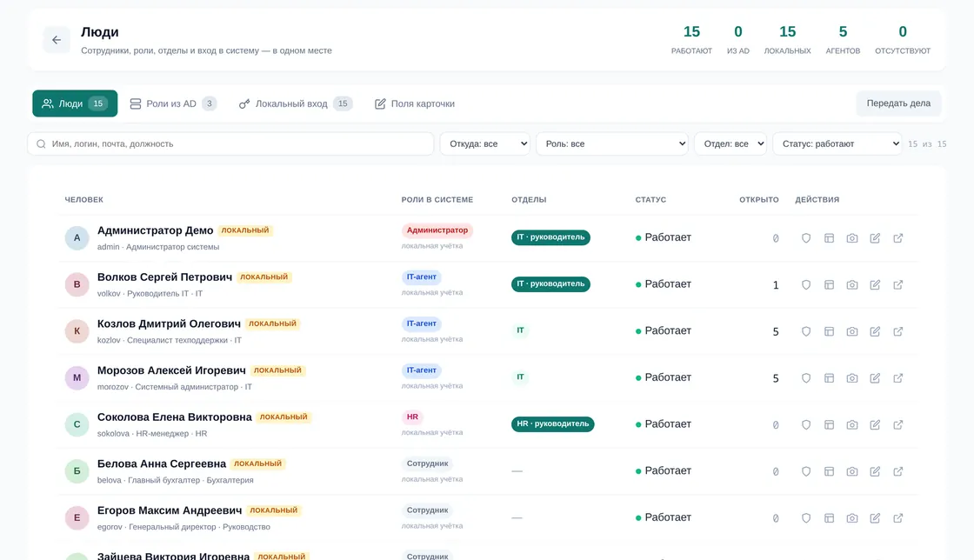
Task: Click the "Сотрудник" badge in Белова row
Action: coord(427,463)
